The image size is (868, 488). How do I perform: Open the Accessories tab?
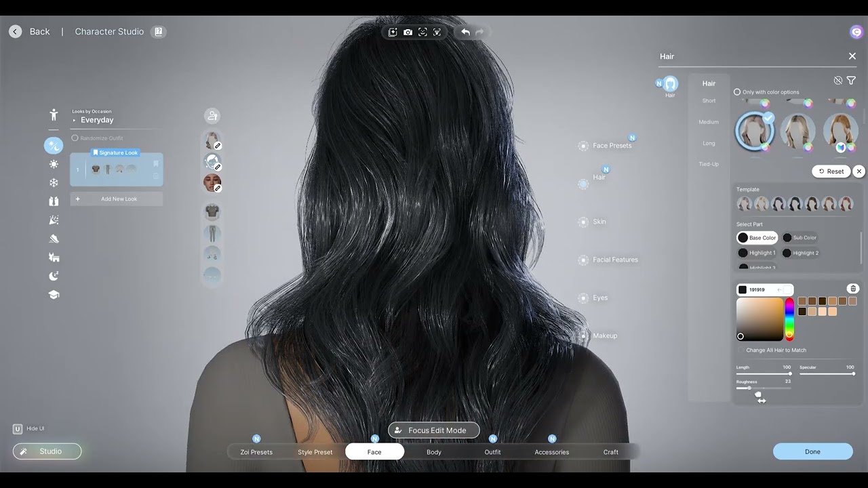click(x=552, y=452)
